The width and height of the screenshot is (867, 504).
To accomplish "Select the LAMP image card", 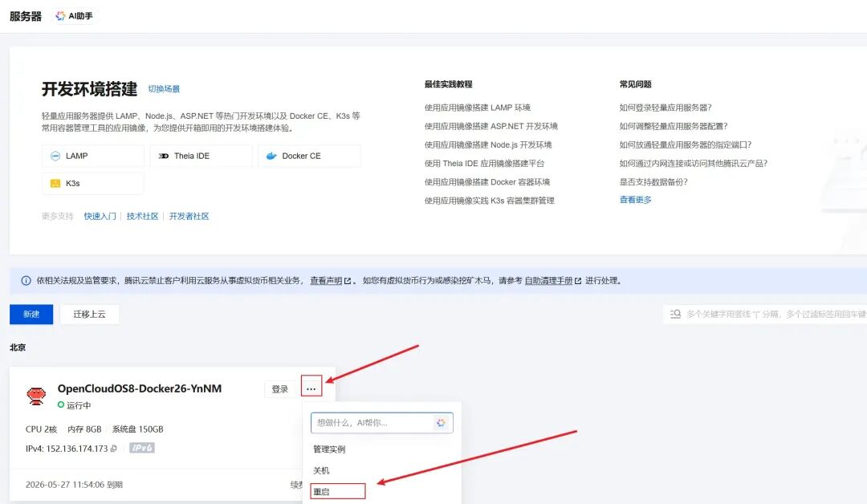I will [x=93, y=156].
